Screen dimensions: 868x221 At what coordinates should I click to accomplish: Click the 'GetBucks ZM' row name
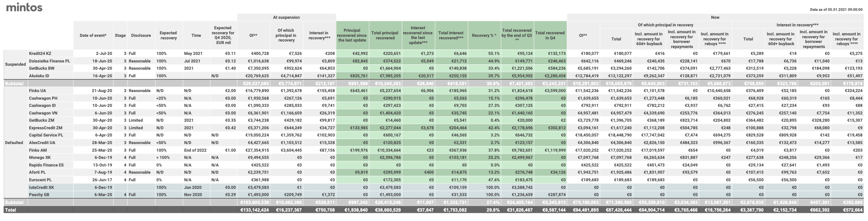(42, 120)
